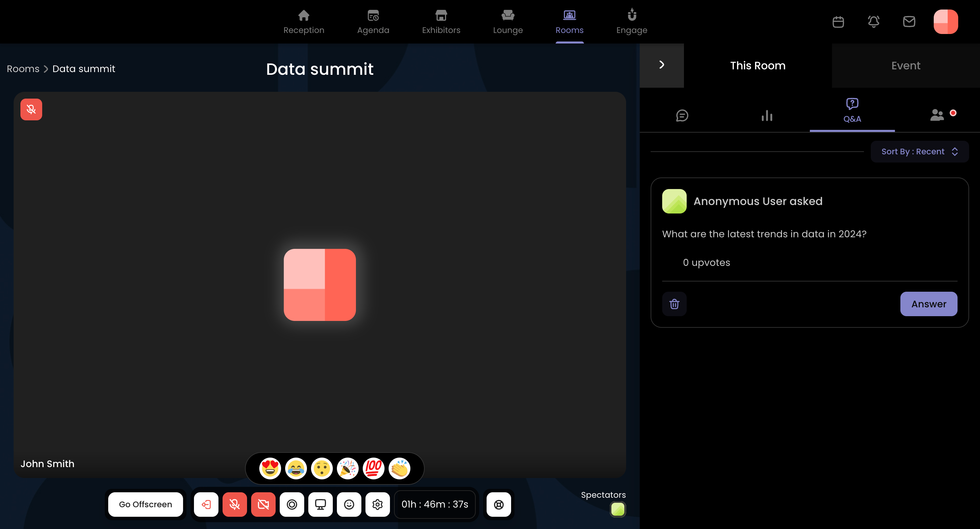Select the Rooms navigation item
The image size is (980, 529).
569,22
